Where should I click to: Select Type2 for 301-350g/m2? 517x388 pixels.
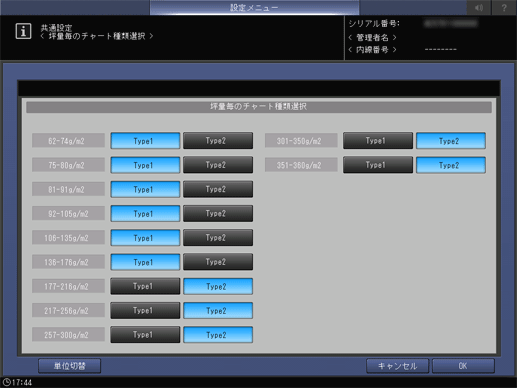click(x=451, y=141)
